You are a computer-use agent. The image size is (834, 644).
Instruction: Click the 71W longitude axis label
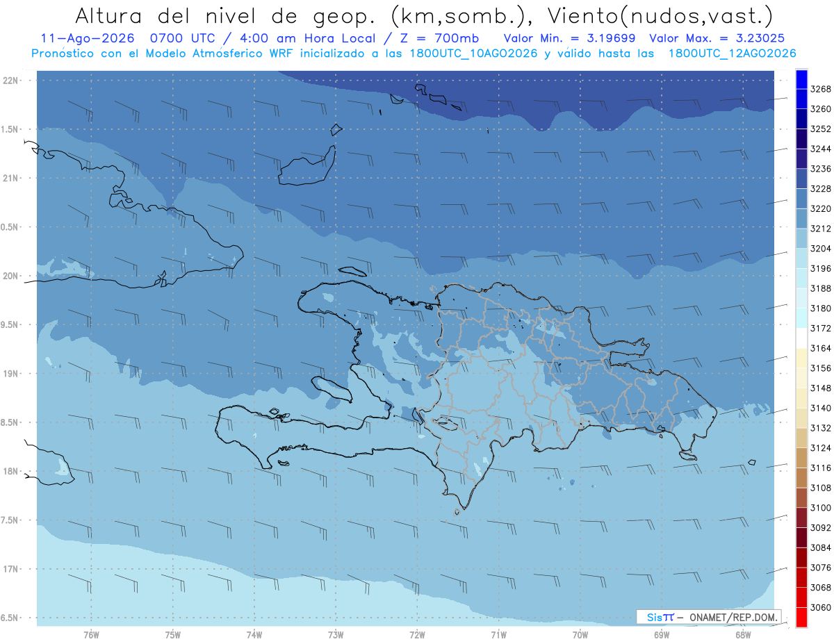498,634
